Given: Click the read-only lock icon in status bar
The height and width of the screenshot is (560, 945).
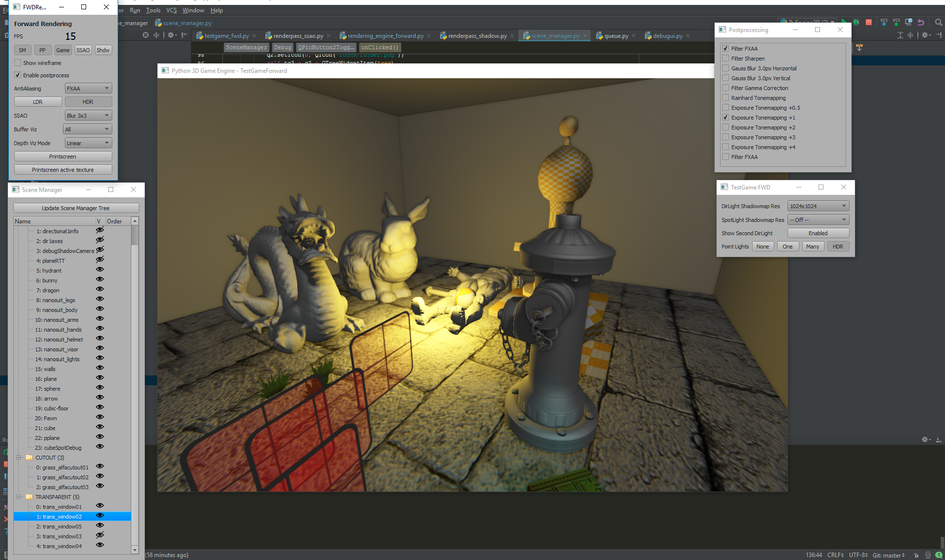Looking at the screenshot, I should [x=916, y=555].
